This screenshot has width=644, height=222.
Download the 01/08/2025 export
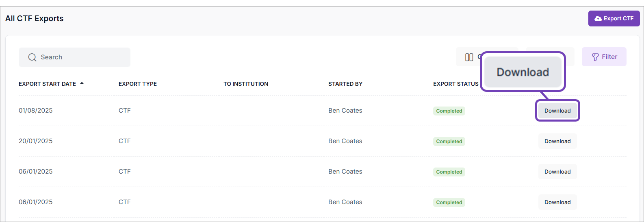557,111
